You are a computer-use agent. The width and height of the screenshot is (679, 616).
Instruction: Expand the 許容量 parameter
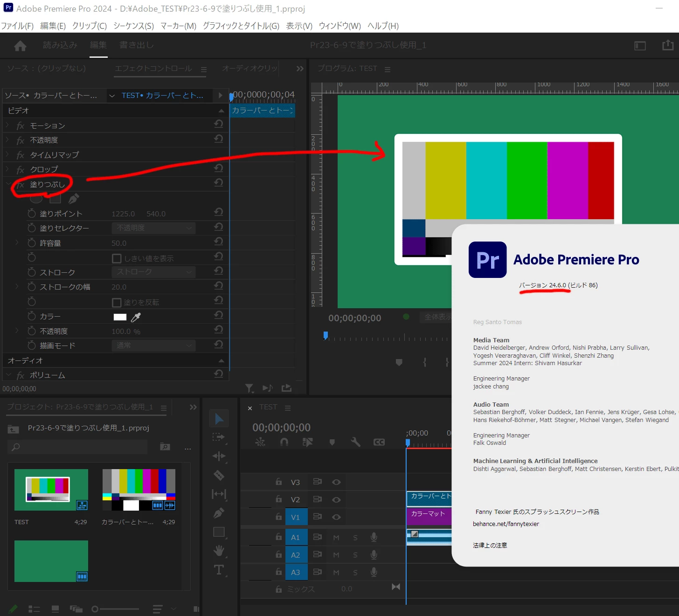(17, 242)
